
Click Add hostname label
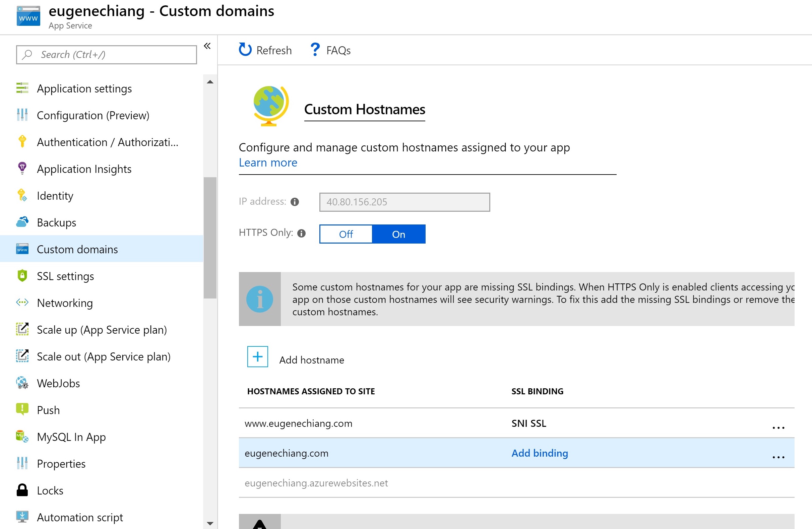[x=311, y=360]
